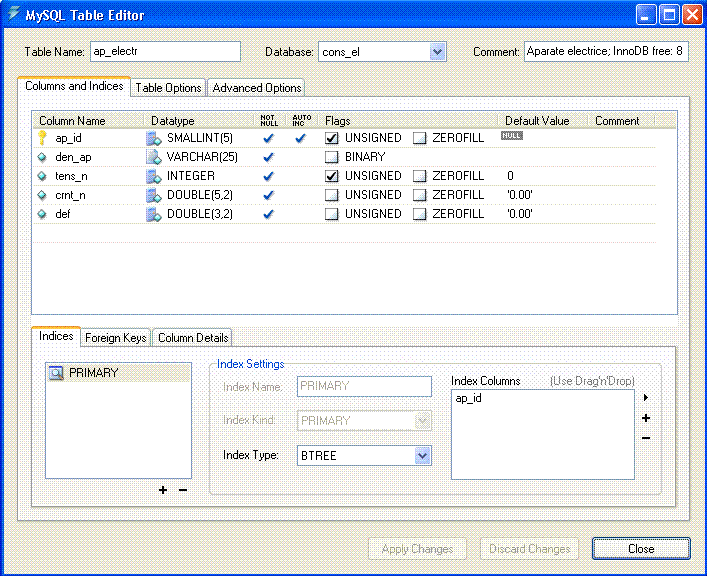Open the Foreign Keys tab

116,338
